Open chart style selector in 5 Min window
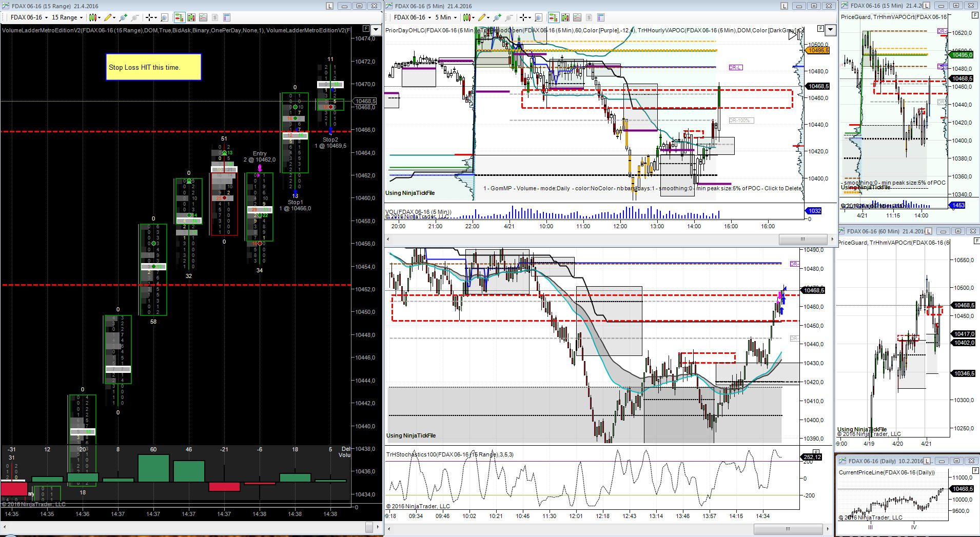The image size is (980, 537). [466, 17]
